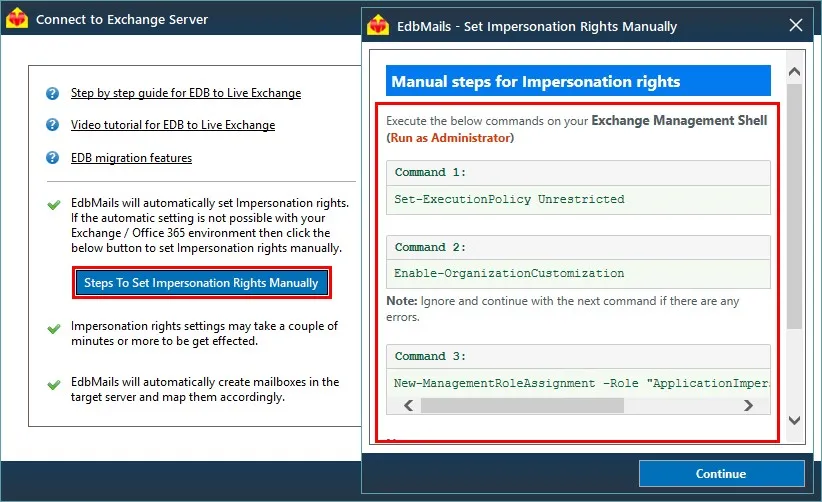Click green checkmark beside automatically create mailboxes text
The width and height of the screenshot is (822, 502).
[x=53, y=385]
